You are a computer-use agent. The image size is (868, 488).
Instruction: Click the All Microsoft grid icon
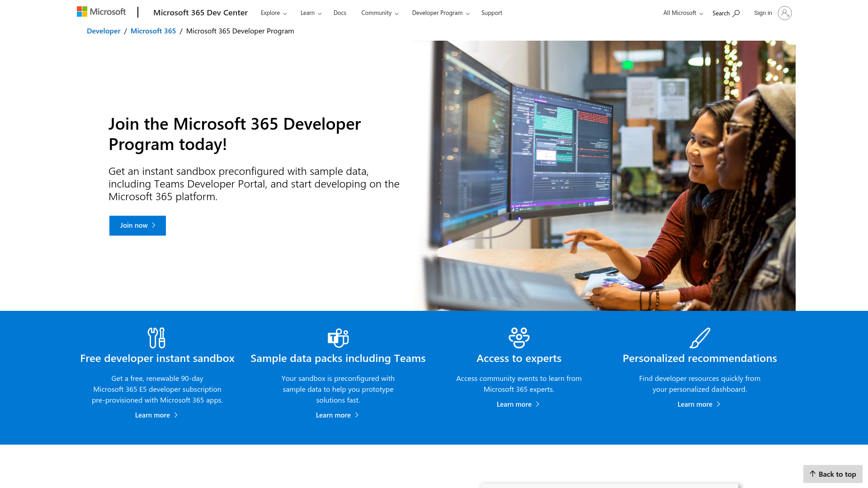point(682,13)
